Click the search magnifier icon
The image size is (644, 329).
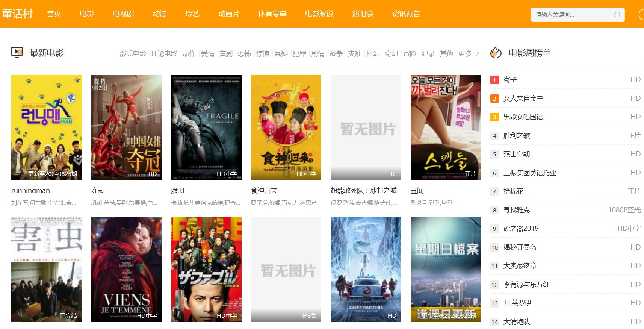tap(617, 15)
